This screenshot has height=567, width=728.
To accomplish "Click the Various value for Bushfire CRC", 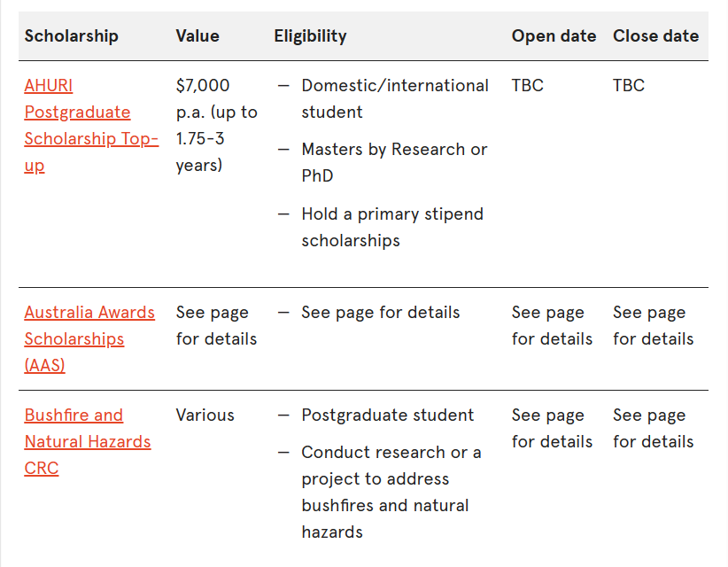I will 205,416.
